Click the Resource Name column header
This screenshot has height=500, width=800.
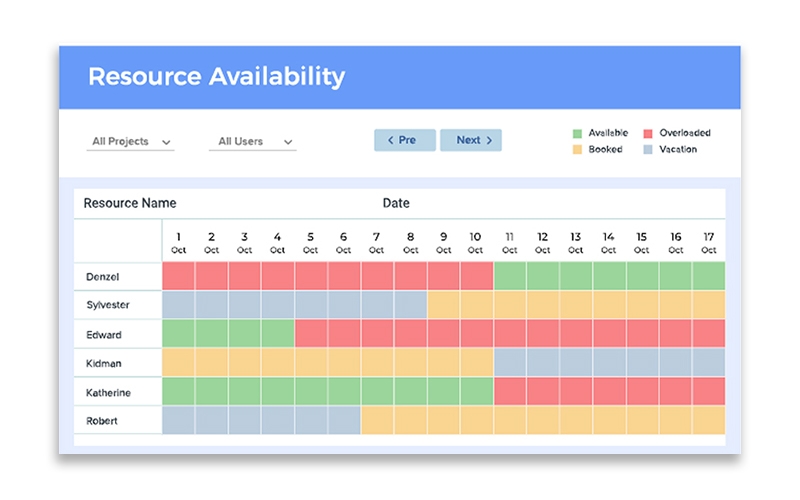point(130,203)
